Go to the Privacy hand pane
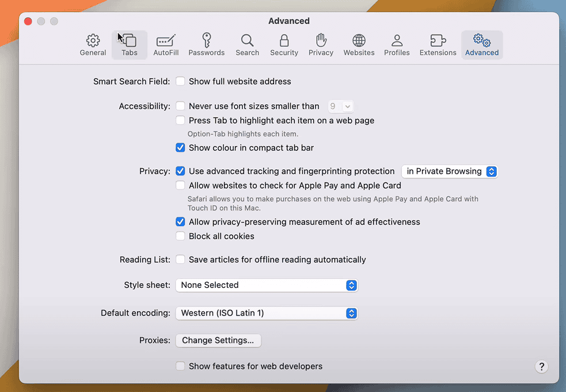Image resolution: width=566 pixels, height=392 pixels. tap(321, 45)
